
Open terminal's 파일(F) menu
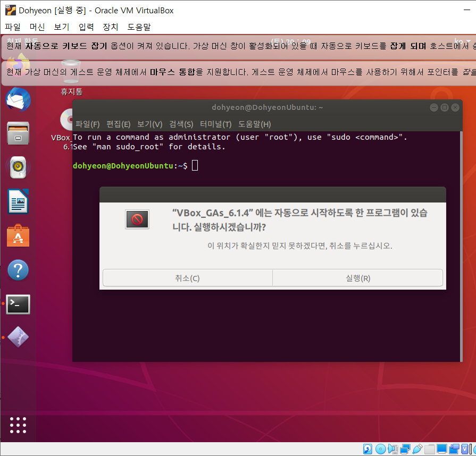pyautogui.click(x=87, y=124)
